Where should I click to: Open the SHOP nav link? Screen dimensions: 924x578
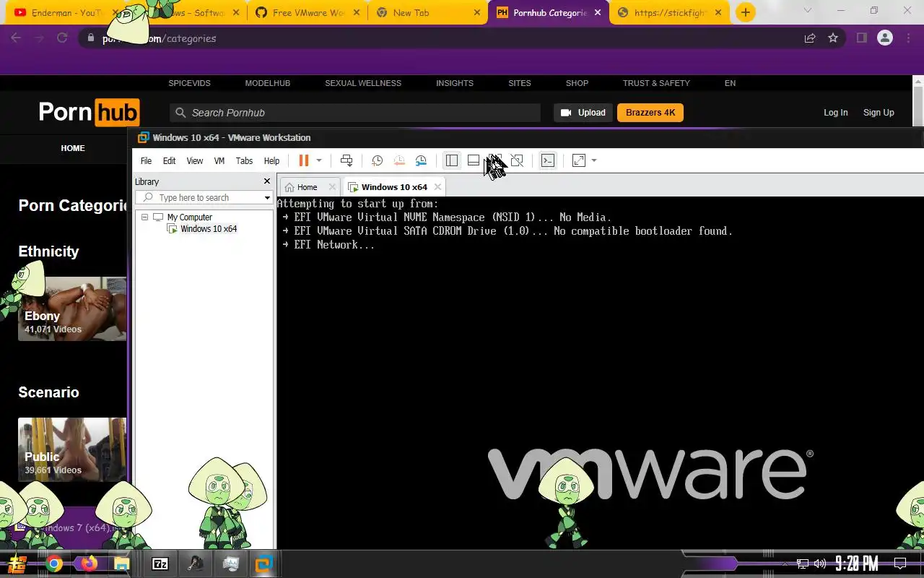577,83
